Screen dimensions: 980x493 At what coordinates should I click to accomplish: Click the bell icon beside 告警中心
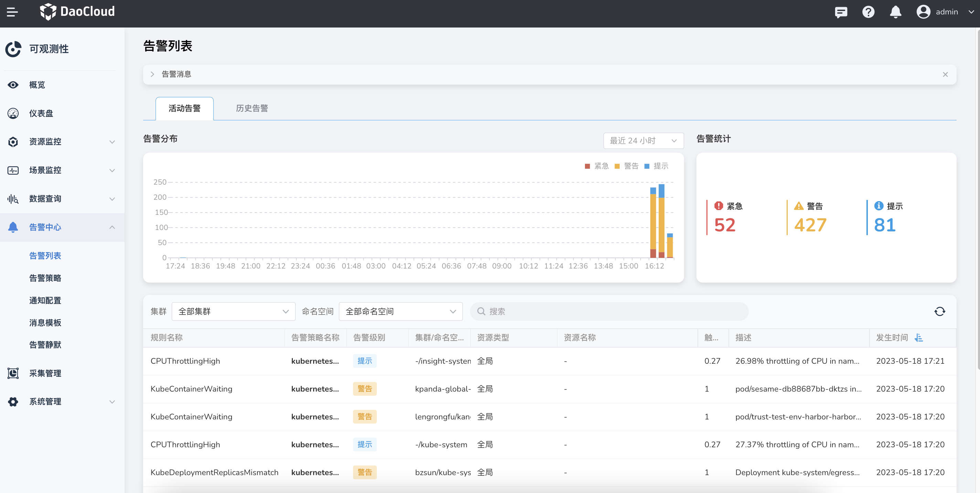(13, 227)
